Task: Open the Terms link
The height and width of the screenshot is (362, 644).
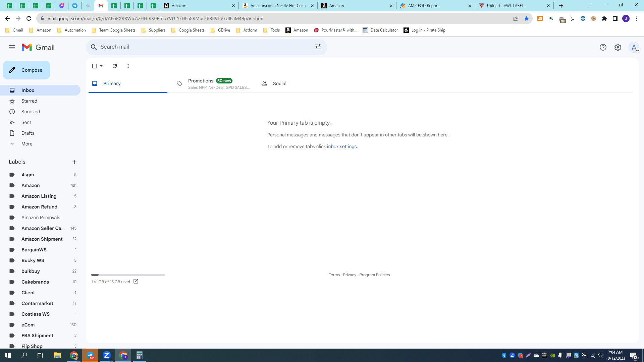Action: point(334,275)
